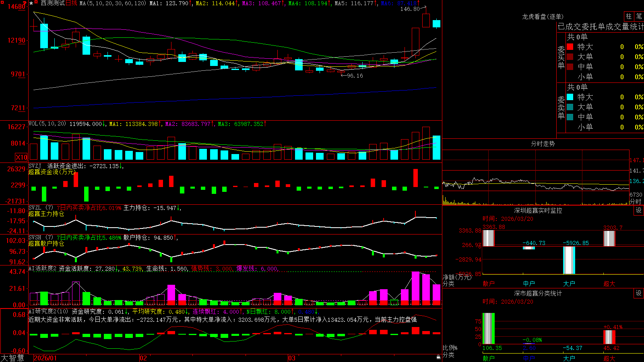Click the yellow 超赢主力持仓 label
The image size is (644, 362).
pos(46,214)
